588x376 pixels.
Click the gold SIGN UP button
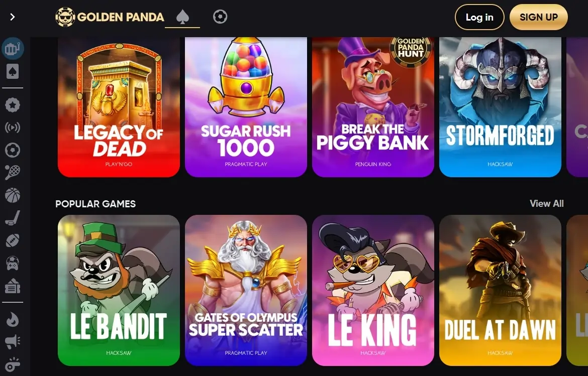(x=539, y=17)
